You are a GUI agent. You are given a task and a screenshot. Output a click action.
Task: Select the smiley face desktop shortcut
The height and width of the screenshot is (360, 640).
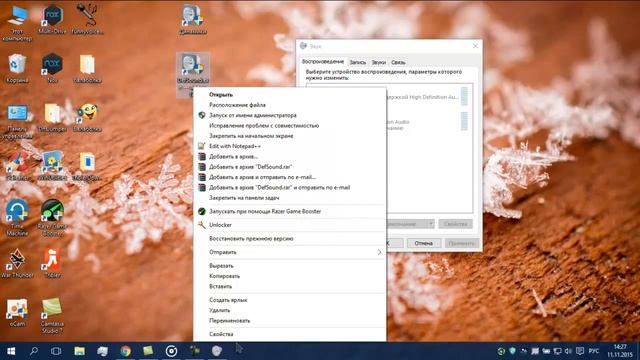87,118
